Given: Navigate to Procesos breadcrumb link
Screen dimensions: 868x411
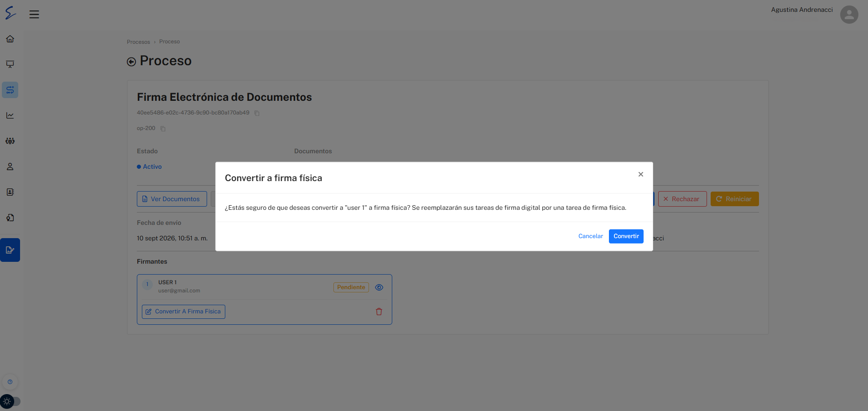Looking at the screenshot, I should pos(138,42).
